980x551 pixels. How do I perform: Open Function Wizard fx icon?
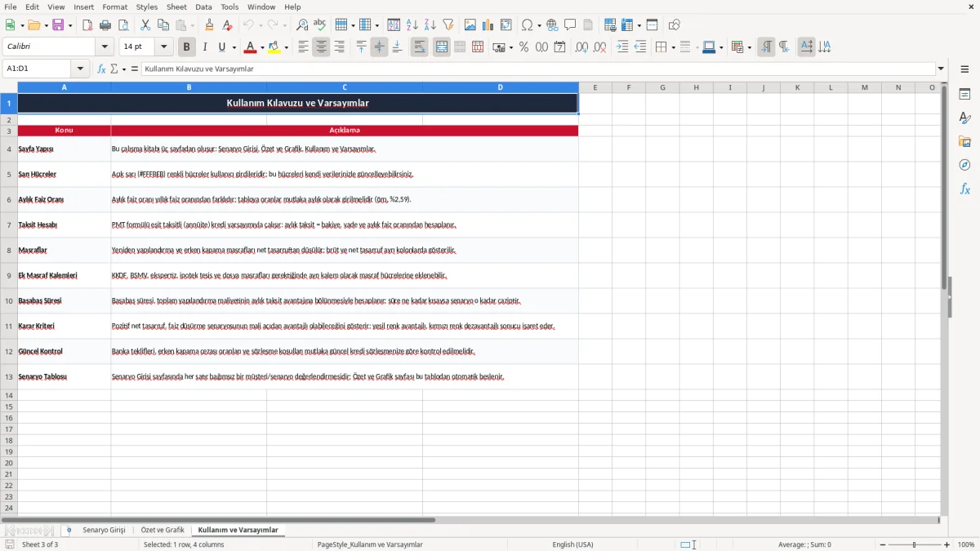(101, 69)
